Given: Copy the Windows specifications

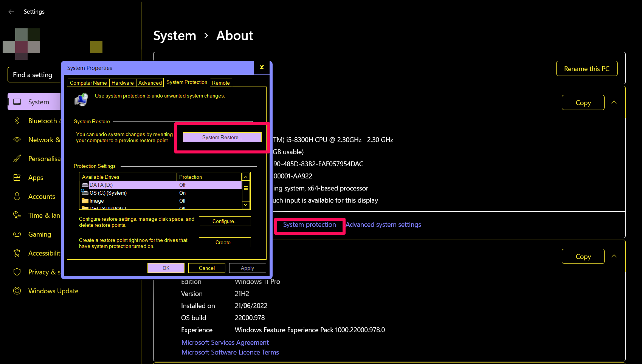Looking at the screenshot, I should 583,256.
